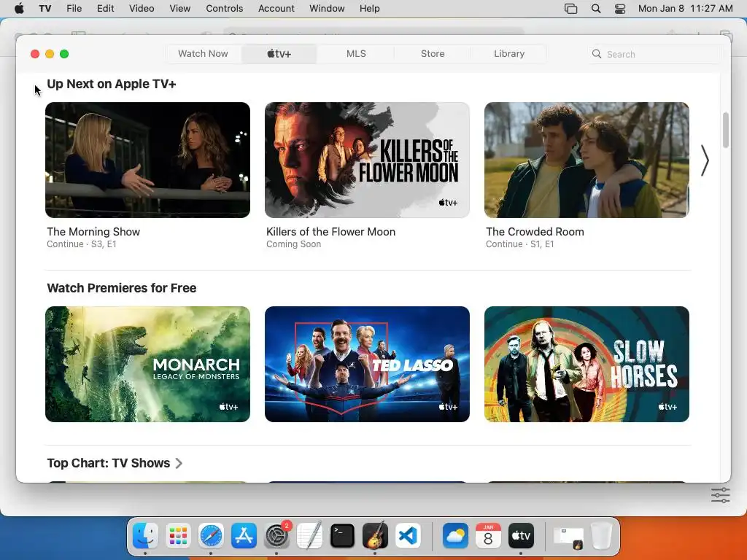Click the 'Watch Premieres for Free' heading

(122, 288)
